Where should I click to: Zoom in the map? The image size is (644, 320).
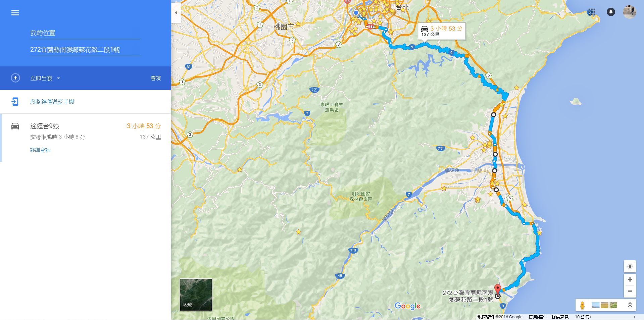(630, 279)
